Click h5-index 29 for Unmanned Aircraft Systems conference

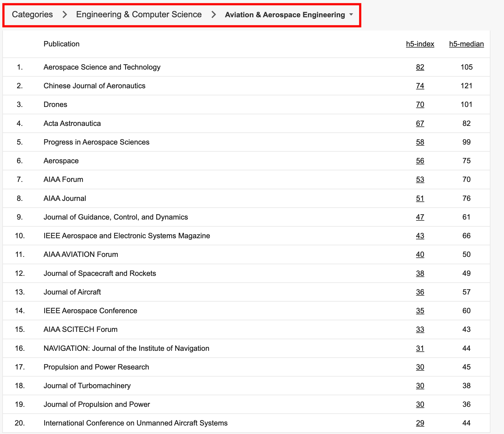point(420,423)
